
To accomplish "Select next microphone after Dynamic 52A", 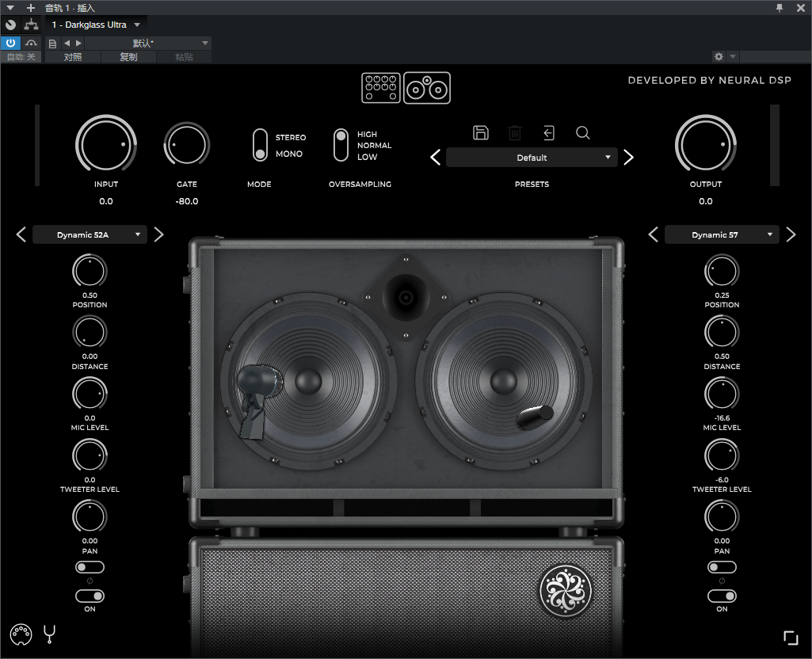I will point(159,234).
